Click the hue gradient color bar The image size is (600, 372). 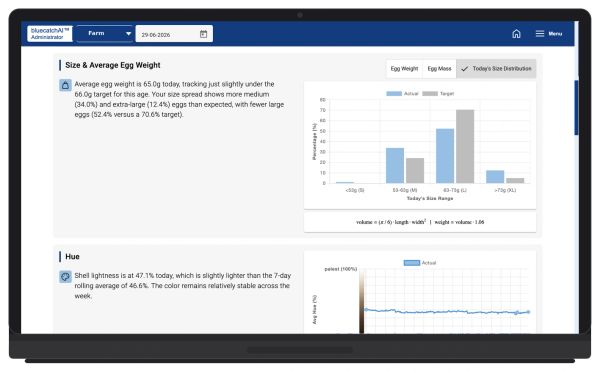(362, 302)
